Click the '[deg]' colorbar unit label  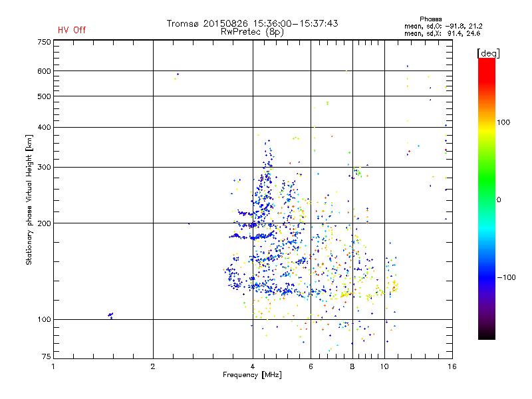(488, 53)
